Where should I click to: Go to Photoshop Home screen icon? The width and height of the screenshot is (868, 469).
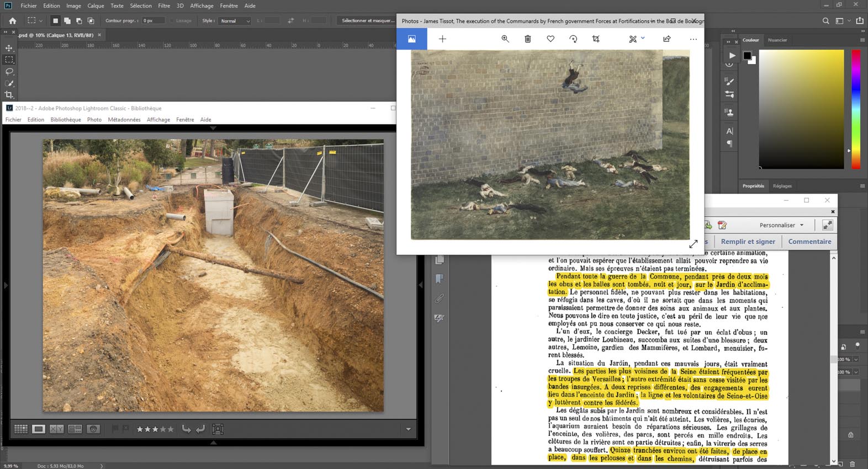(x=13, y=20)
